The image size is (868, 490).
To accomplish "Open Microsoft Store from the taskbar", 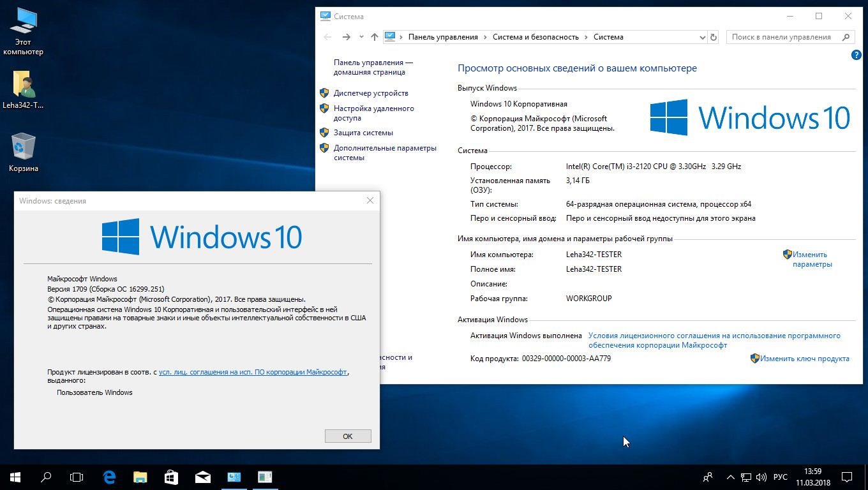I will coord(171,477).
